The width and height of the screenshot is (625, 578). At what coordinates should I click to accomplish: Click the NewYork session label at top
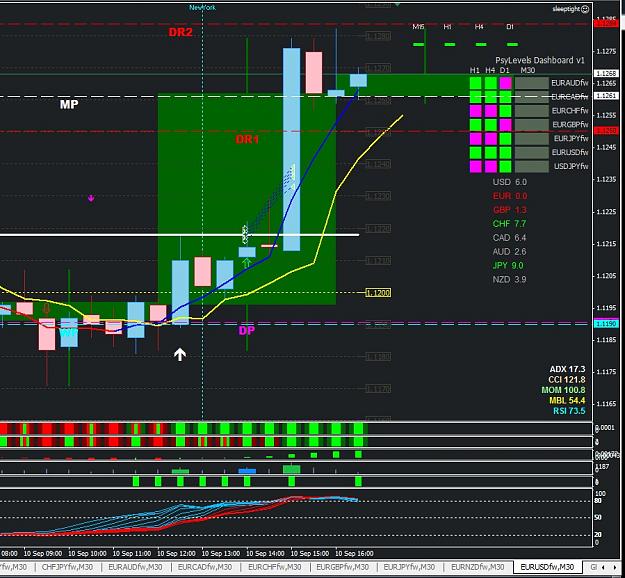(202, 8)
